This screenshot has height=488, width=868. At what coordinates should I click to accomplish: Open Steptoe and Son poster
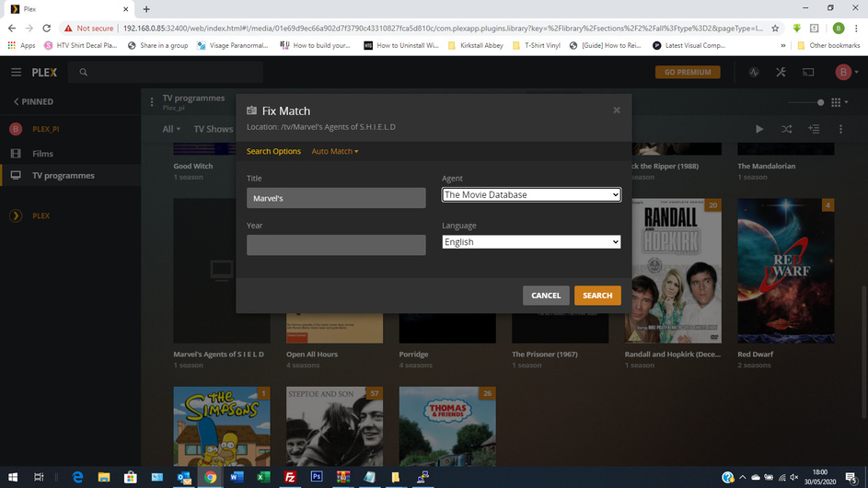point(334,426)
